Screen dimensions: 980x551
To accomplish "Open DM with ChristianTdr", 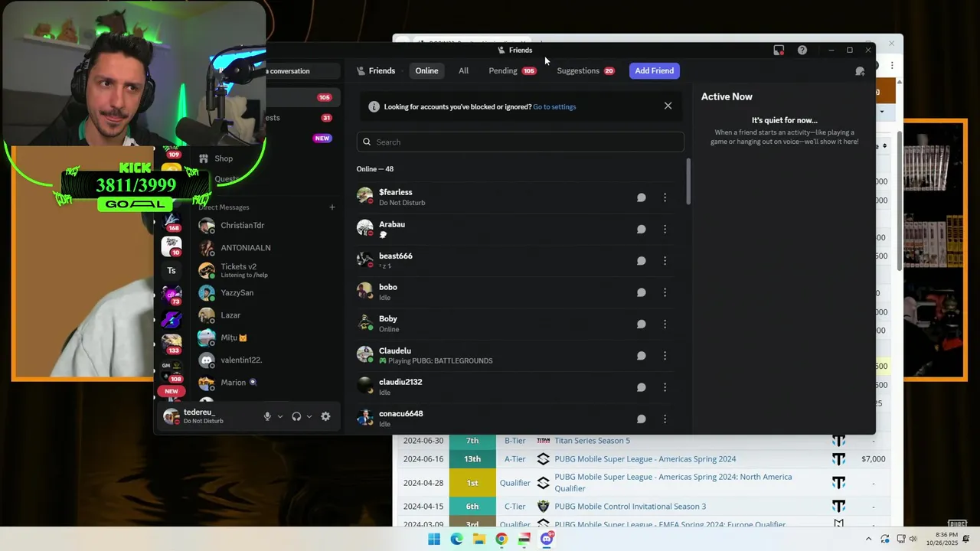I will click(x=267, y=226).
